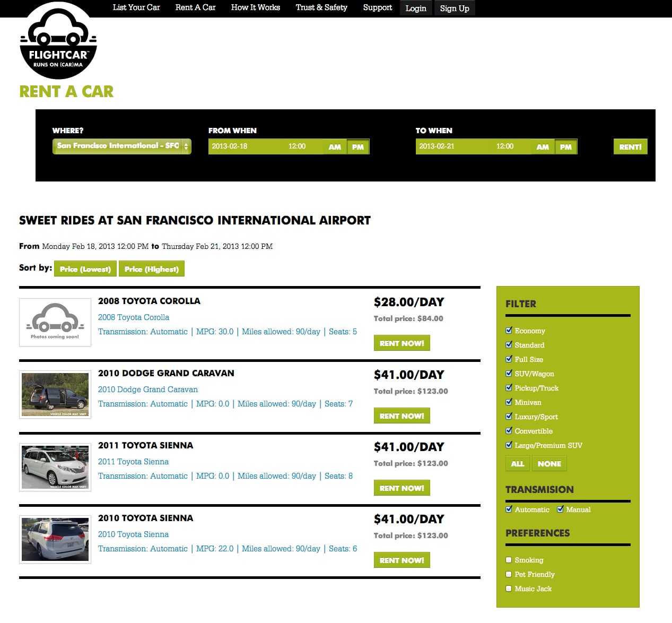Open List Your Car menu item

click(x=136, y=7)
